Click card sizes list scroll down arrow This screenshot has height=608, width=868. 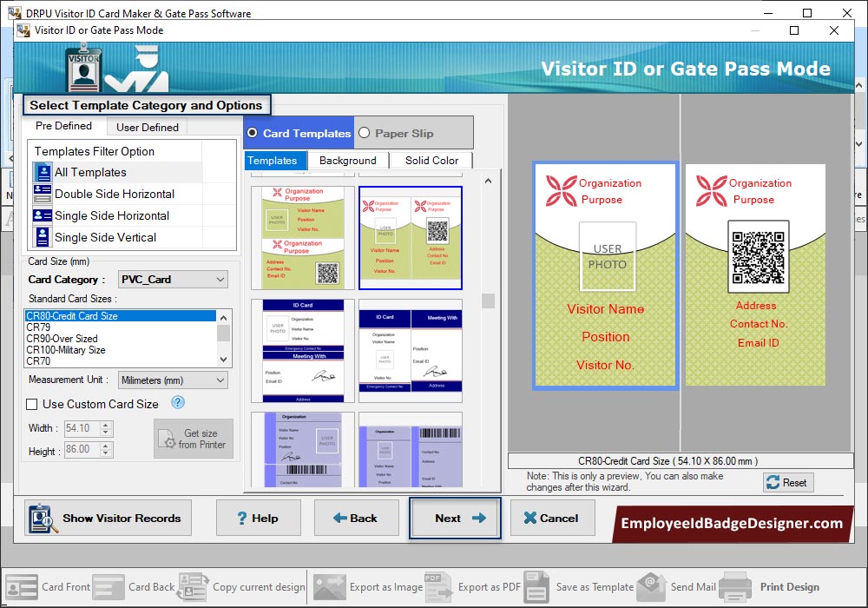pyautogui.click(x=224, y=360)
